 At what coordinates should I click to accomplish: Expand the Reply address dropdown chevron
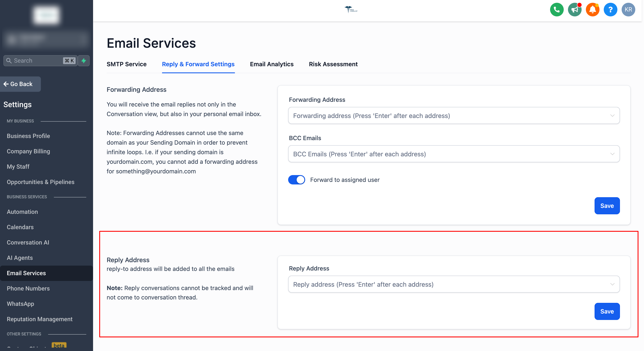pos(612,284)
